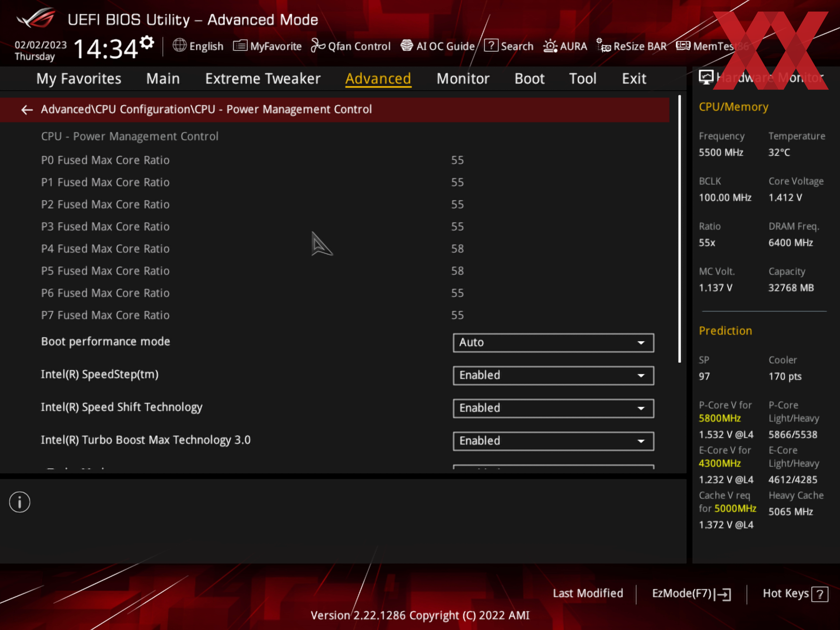Click CPU/Memory heading in monitor panel
Screen dimensions: 840x630
click(x=733, y=107)
